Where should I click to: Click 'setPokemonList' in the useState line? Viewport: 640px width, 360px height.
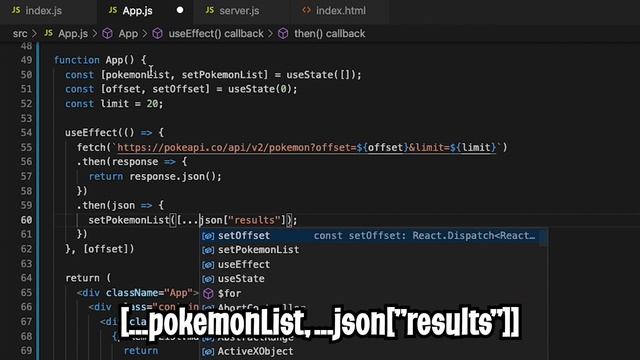tap(222, 75)
